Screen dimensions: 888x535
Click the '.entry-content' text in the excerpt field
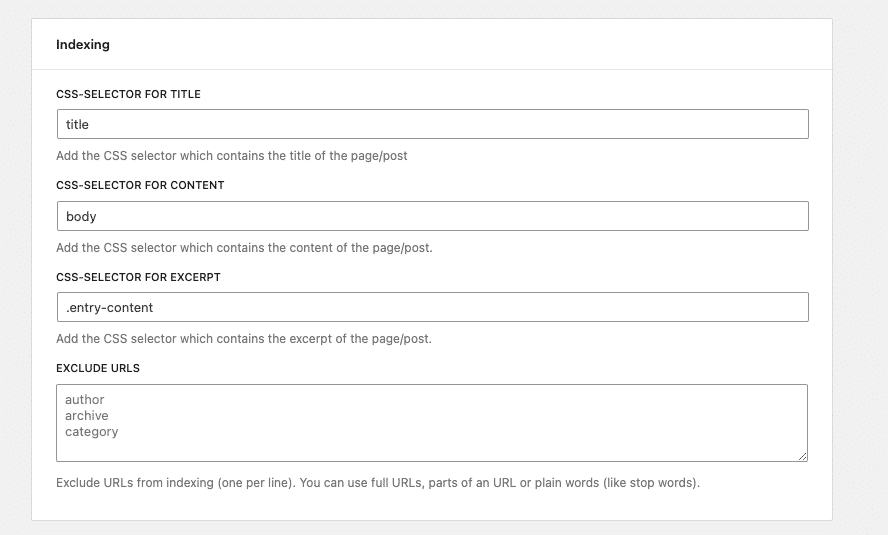coord(109,307)
